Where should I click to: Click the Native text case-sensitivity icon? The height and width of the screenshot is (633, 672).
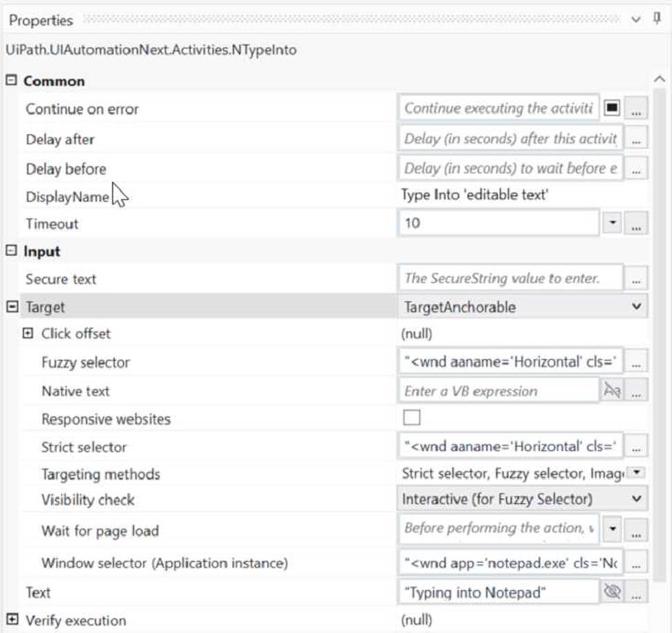(612, 390)
